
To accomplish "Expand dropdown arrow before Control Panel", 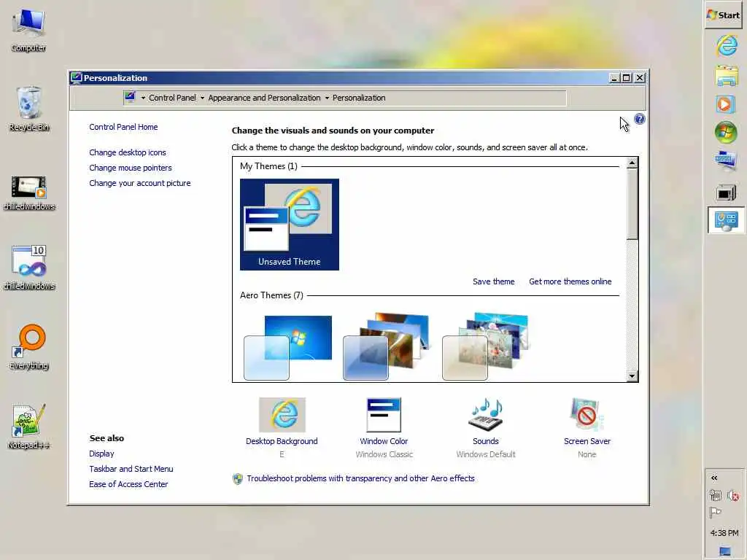I will [143, 98].
